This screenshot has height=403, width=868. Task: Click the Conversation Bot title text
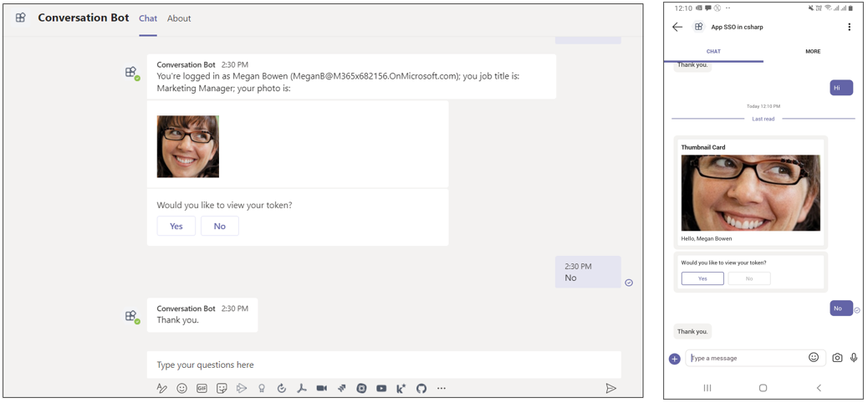pos(84,18)
